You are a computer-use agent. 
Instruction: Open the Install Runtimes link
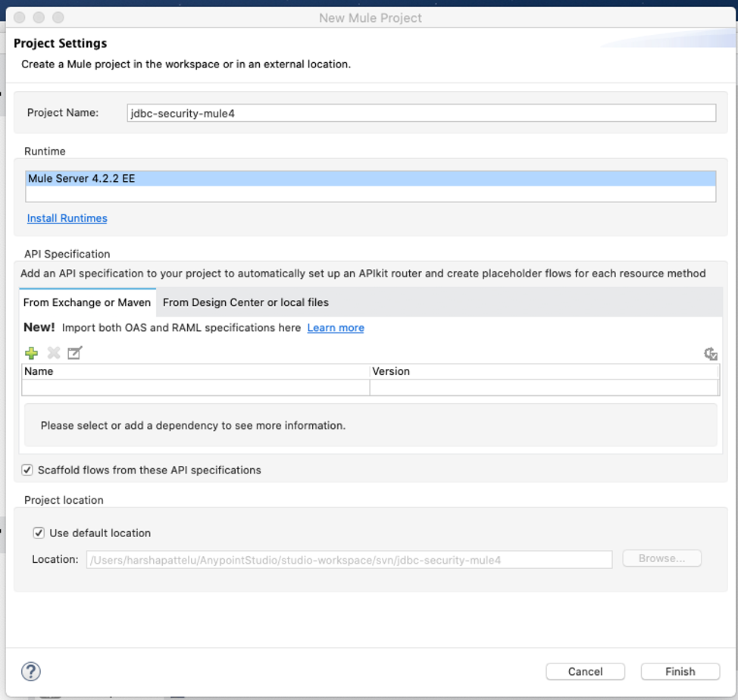[67, 218]
